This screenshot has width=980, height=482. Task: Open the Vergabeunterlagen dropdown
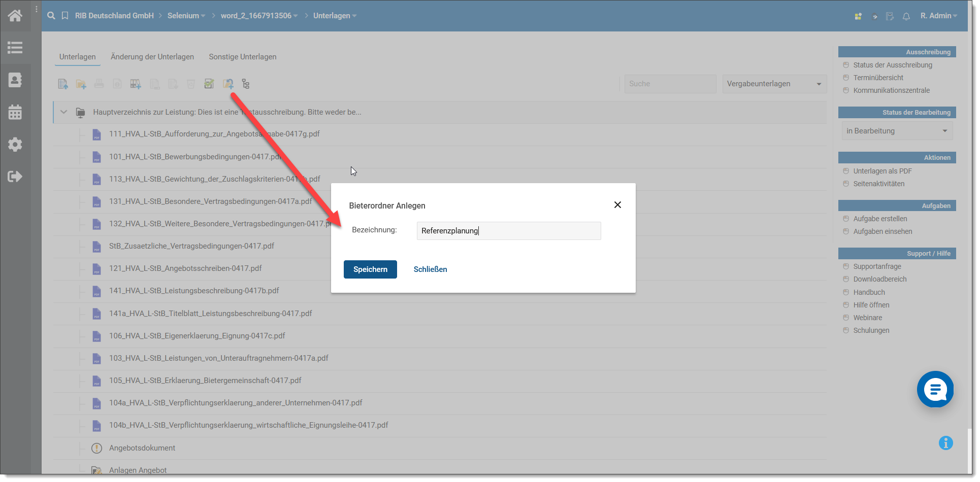[774, 84]
